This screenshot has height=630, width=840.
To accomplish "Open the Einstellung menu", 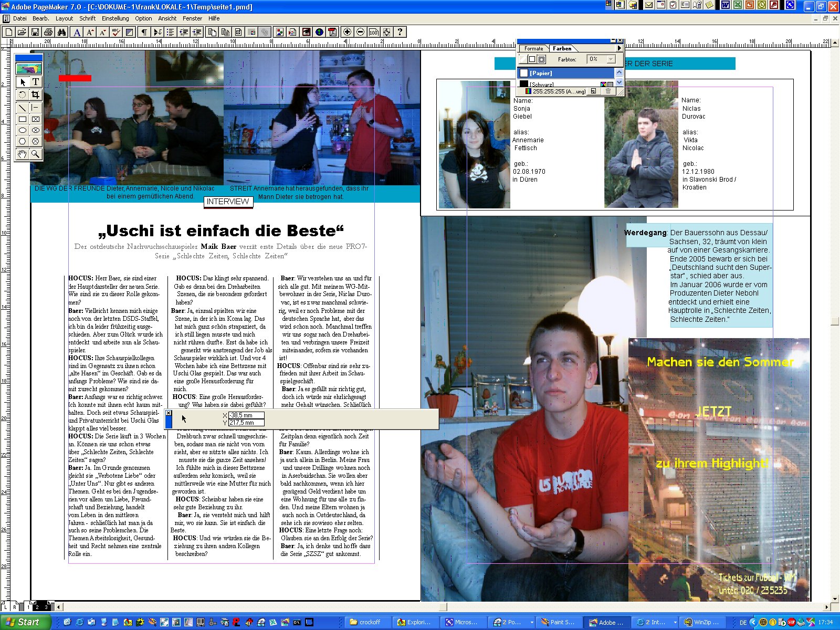I will (115, 18).
